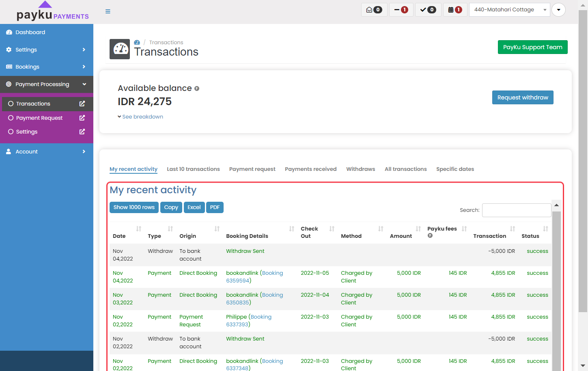This screenshot has height=371, width=588.
Task: Sort by Method column
Action: pos(362,233)
